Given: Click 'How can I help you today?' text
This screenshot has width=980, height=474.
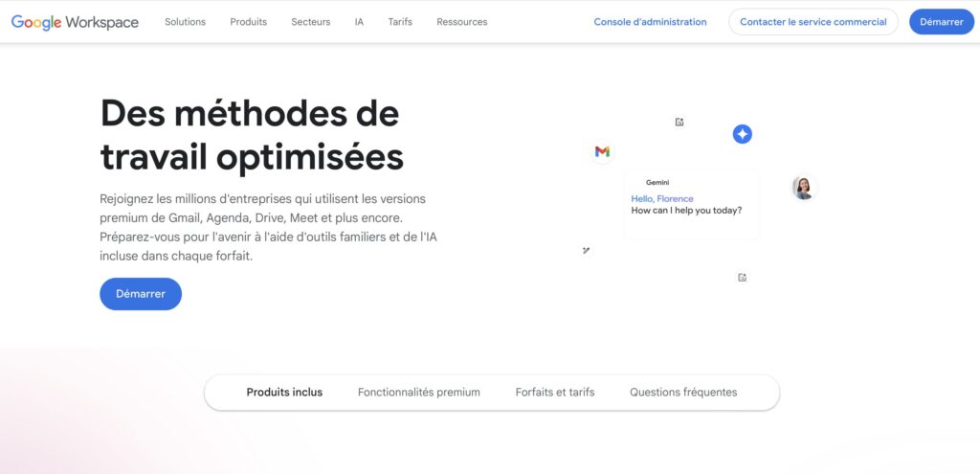Looking at the screenshot, I should (686, 211).
